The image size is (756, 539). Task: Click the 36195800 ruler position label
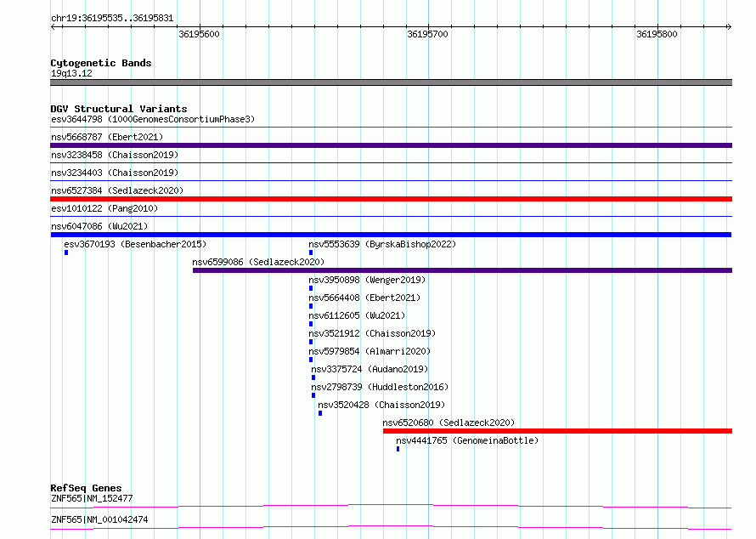point(657,34)
